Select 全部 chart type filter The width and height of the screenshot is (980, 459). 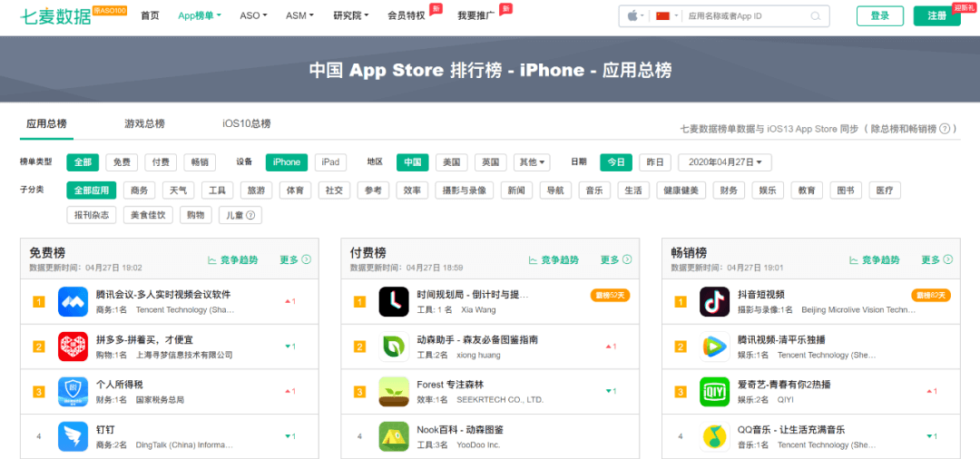(83, 162)
